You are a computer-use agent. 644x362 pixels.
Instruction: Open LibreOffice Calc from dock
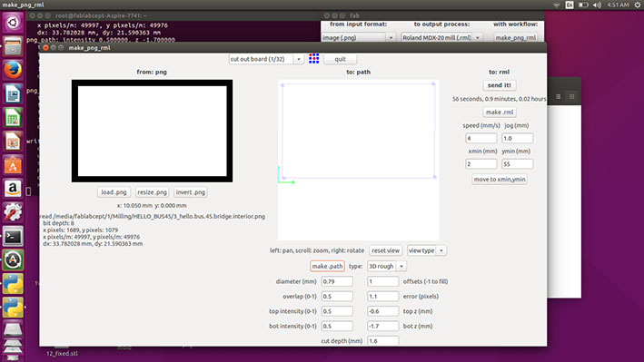pyautogui.click(x=13, y=118)
